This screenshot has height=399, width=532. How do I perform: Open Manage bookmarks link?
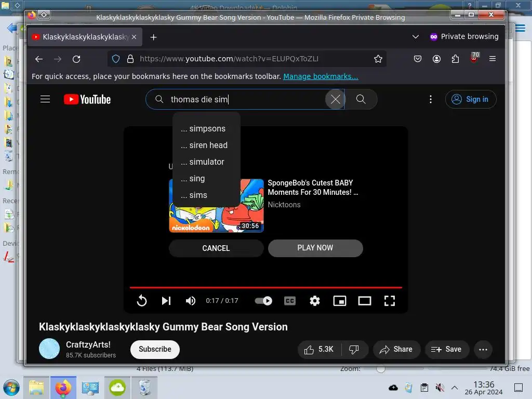321,76
